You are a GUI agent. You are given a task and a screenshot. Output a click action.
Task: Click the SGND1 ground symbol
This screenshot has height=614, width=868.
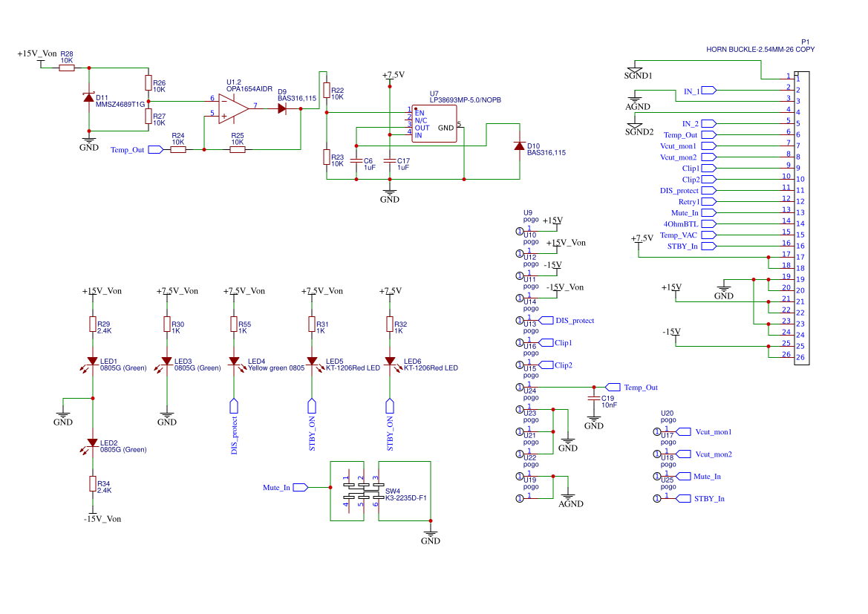635,71
